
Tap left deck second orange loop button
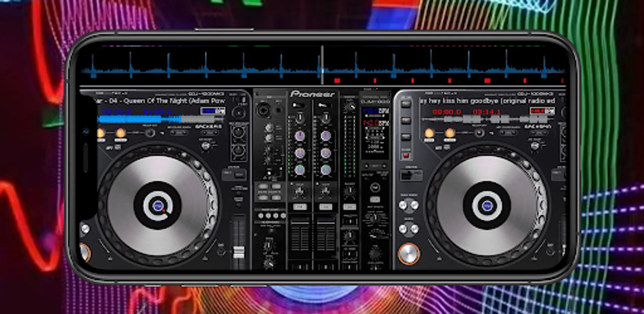click(x=121, y=133)
